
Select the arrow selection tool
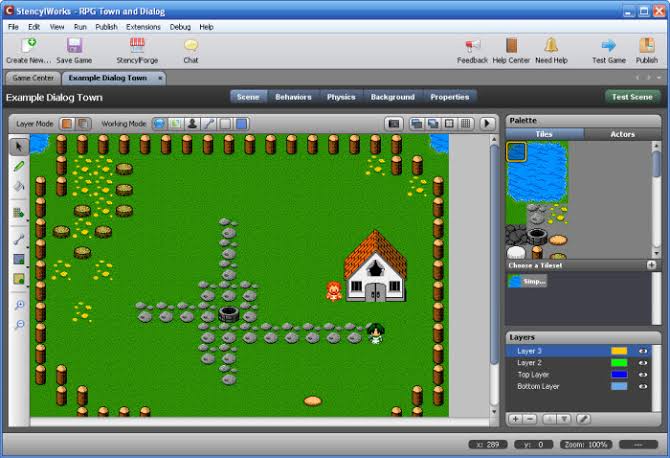click(18, 147)
